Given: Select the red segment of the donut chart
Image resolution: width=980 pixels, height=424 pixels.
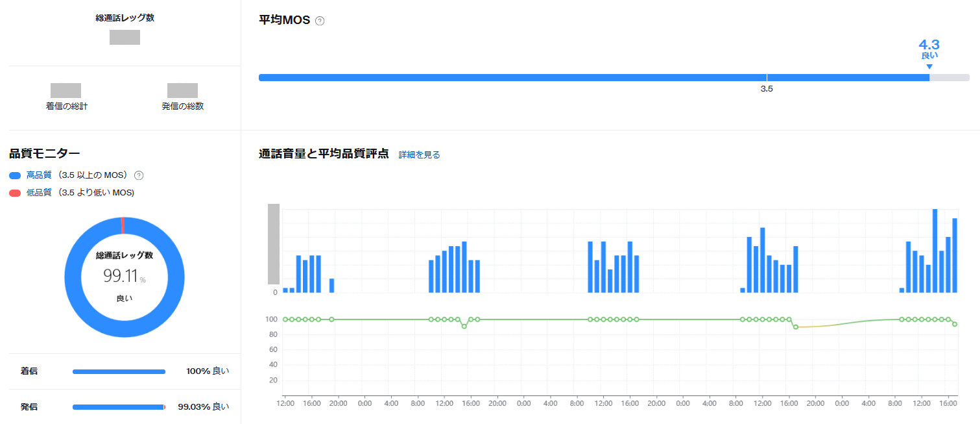Looking at the screenshot, I should click(x=123, y=225).
